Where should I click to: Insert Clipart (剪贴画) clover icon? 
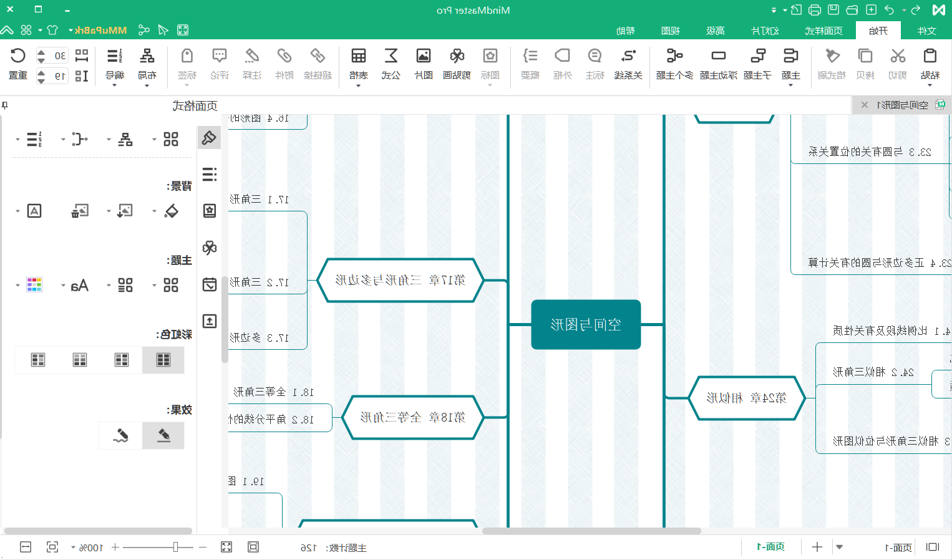pos(457,56)
